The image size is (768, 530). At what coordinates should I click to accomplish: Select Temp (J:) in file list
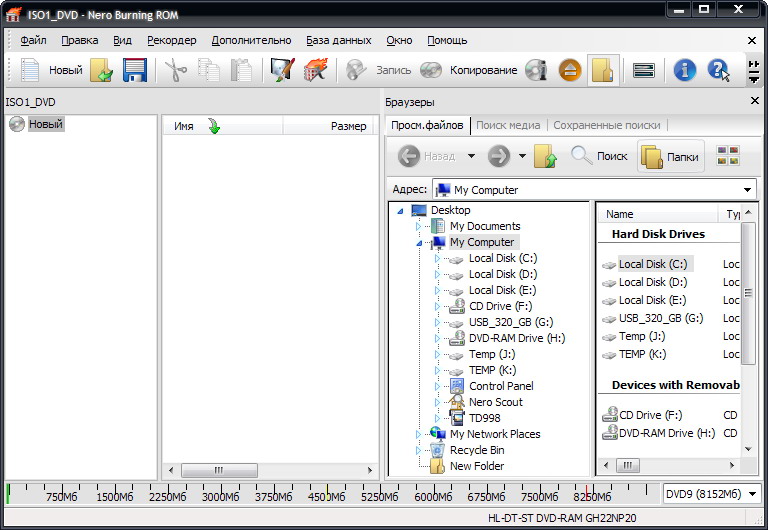click(x=642, y=337)
